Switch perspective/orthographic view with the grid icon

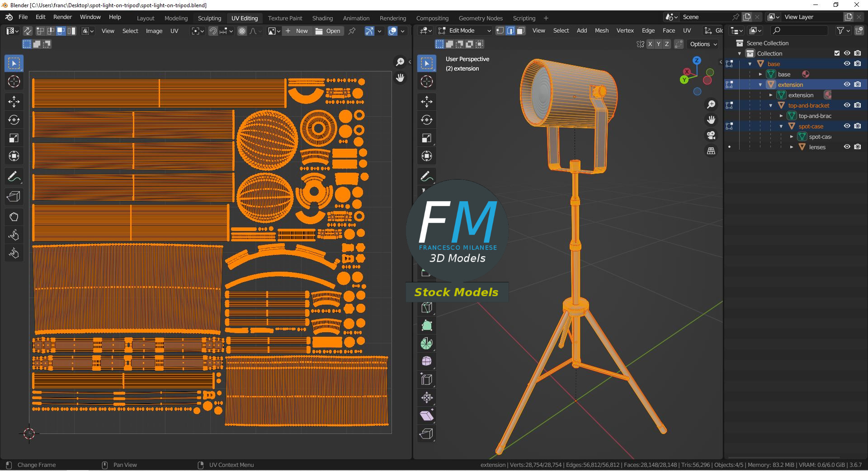[x=711, y=151]
